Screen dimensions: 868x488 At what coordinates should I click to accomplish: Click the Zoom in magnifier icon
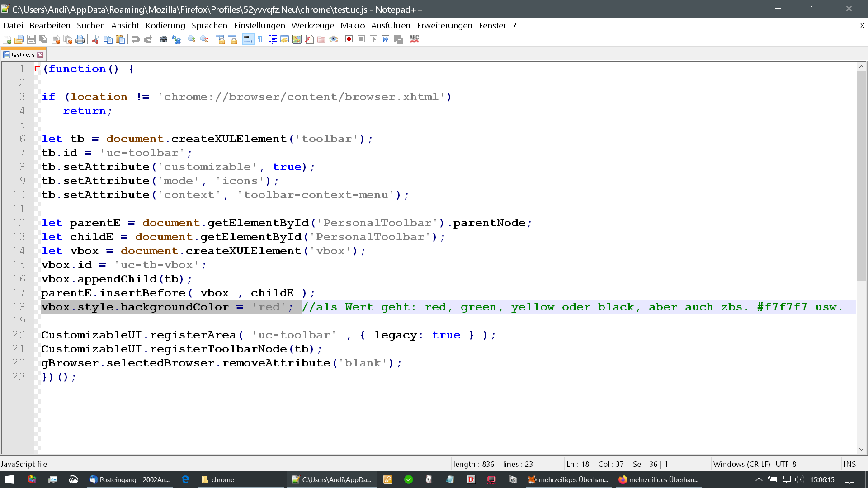[x=192, y=39]
